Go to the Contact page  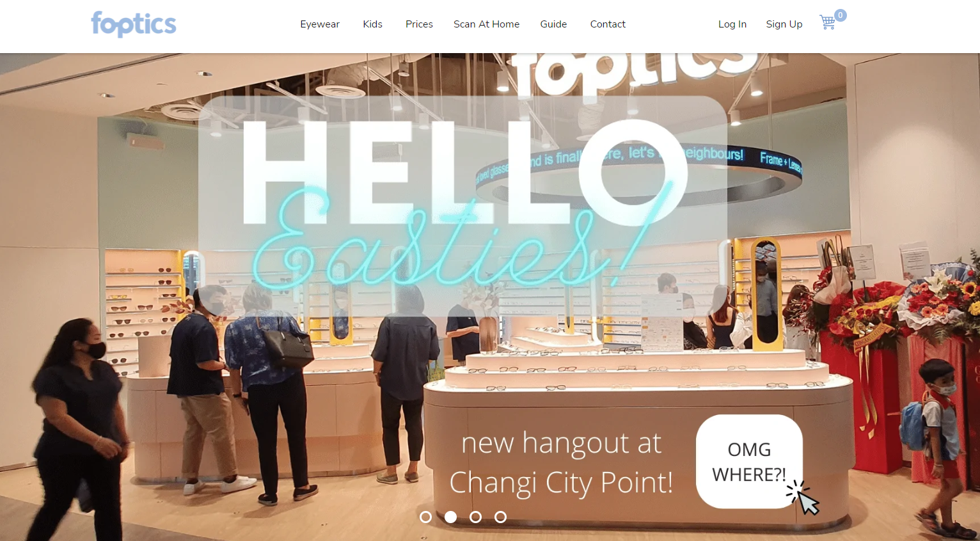point(608,24)
